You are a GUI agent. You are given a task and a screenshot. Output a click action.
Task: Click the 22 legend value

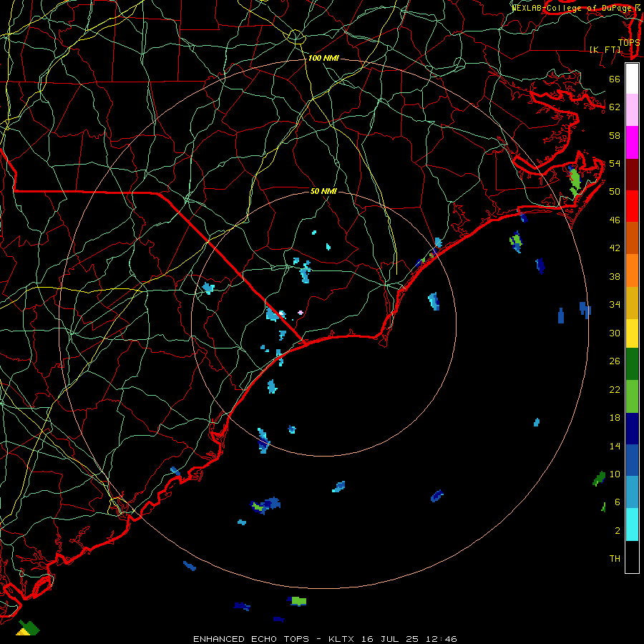tap(615, 389)
